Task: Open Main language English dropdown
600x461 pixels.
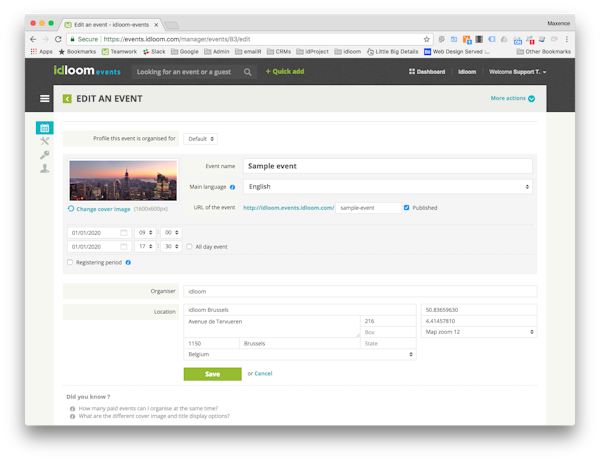Action: [388, 187]
